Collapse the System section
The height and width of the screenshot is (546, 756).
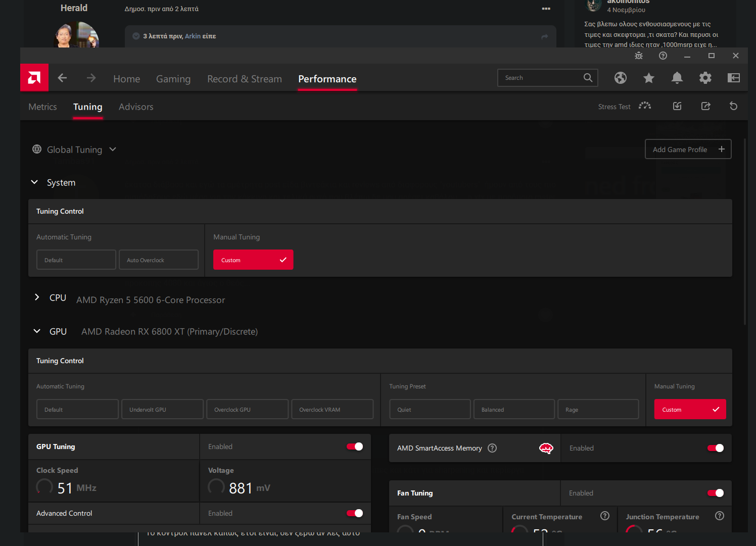pos(34,182)
